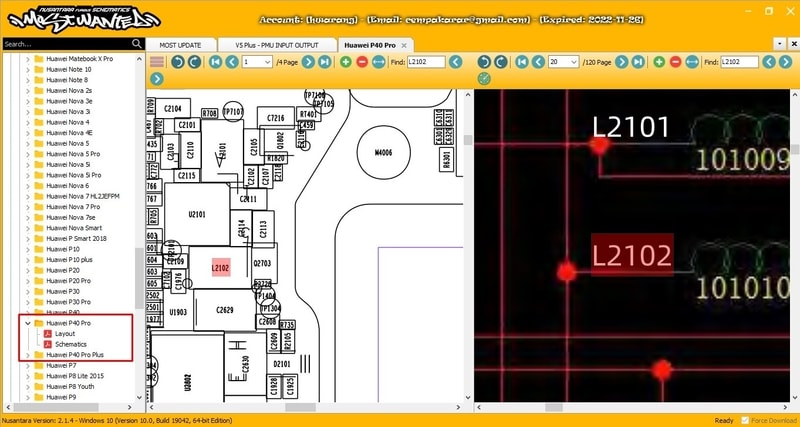
Task: Close the tab panel with the X button
Action: 793,44
